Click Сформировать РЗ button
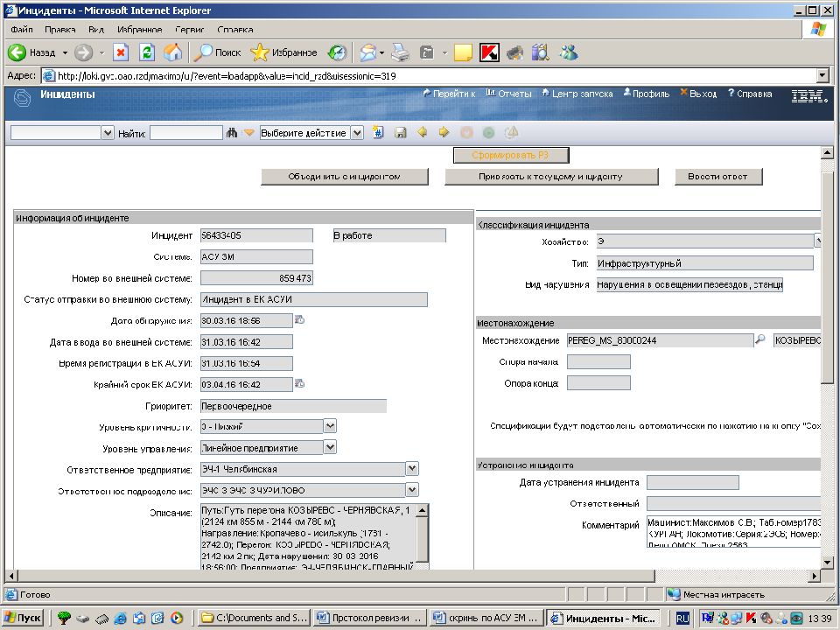The image size is (840, 630). (x=510, y=156)
